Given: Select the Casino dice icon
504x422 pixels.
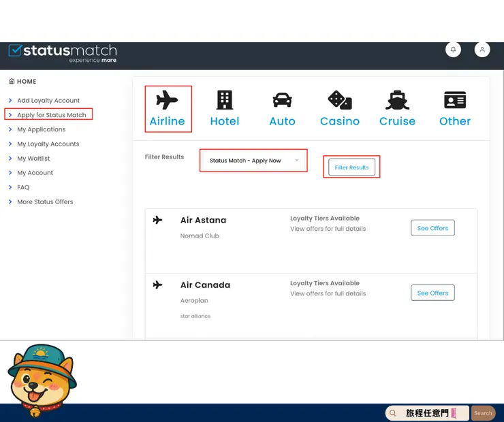Looking at the screenshot, I should point(340,100).
